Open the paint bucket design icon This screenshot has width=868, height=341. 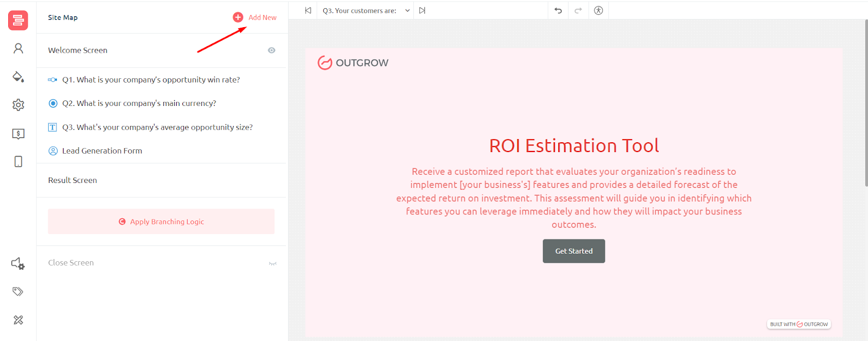click(18, 77)
